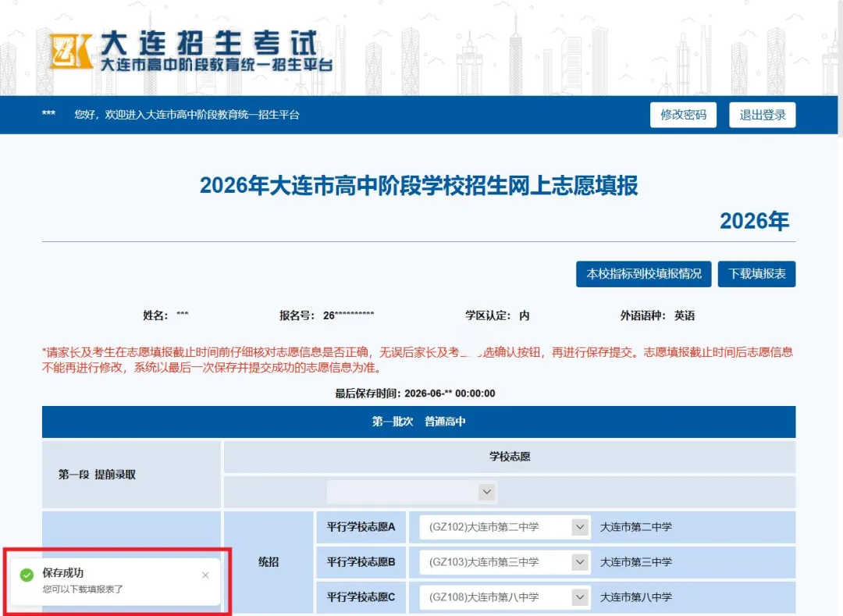Expand 平行学校志愿A dropdown arrow
Screen dimensions: 843x616
pos(579,527)
